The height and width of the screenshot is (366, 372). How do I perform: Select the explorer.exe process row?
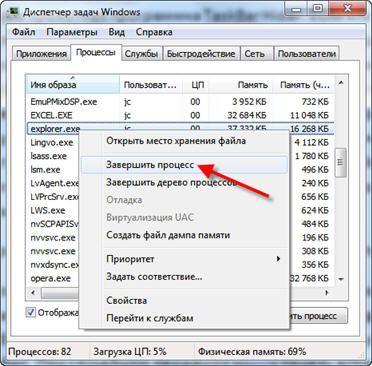180,129
